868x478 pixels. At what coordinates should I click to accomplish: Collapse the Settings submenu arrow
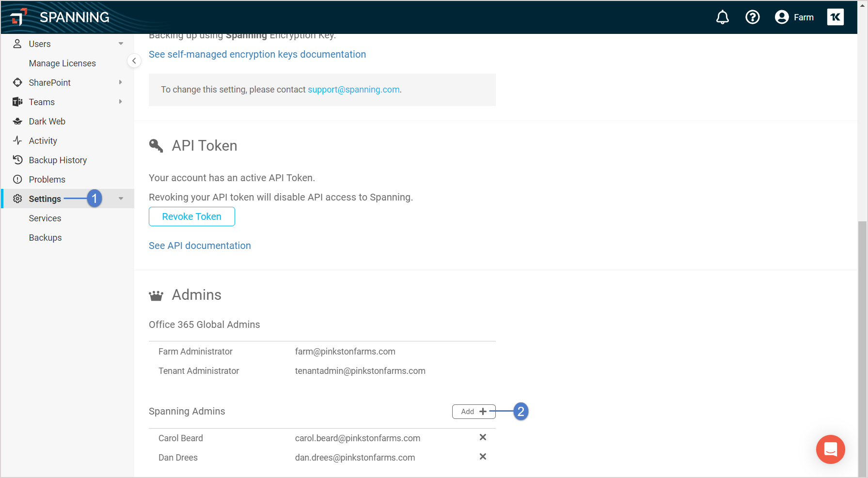tap(121, 199)
